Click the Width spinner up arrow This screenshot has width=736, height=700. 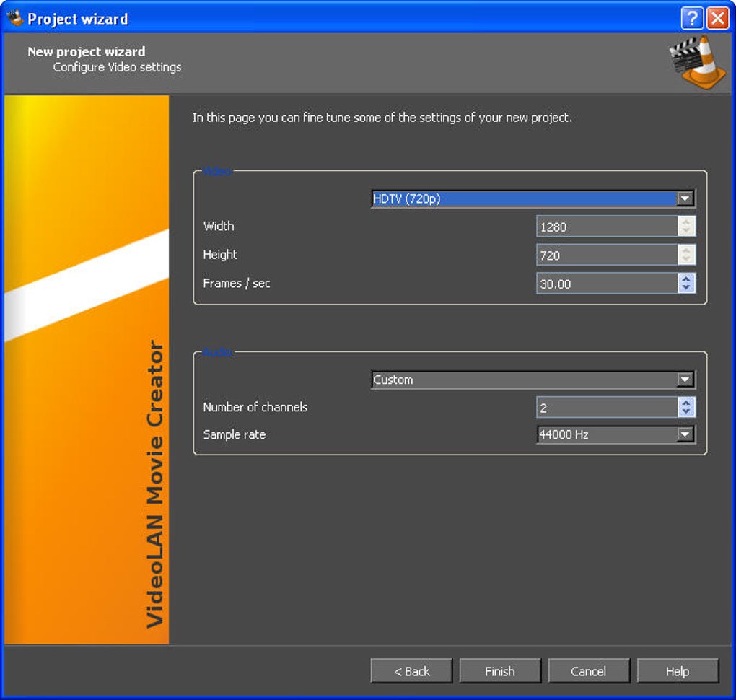pos(686,222)
